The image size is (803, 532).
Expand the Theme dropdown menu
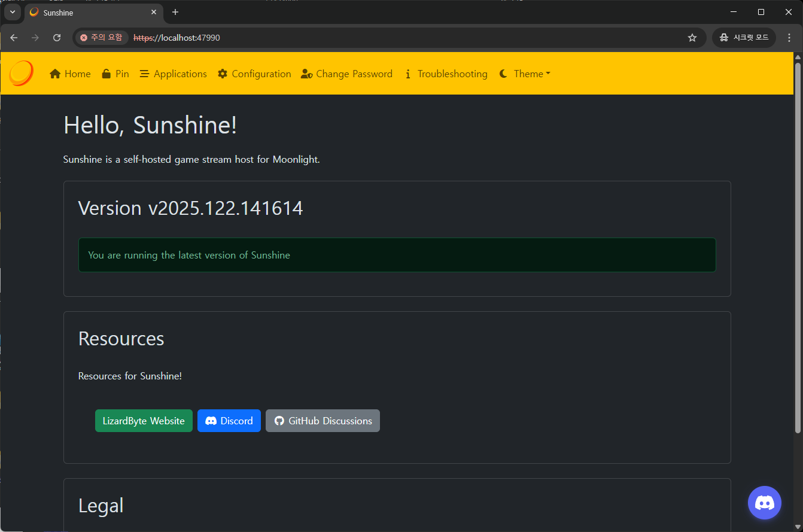(x=525, y=74)
